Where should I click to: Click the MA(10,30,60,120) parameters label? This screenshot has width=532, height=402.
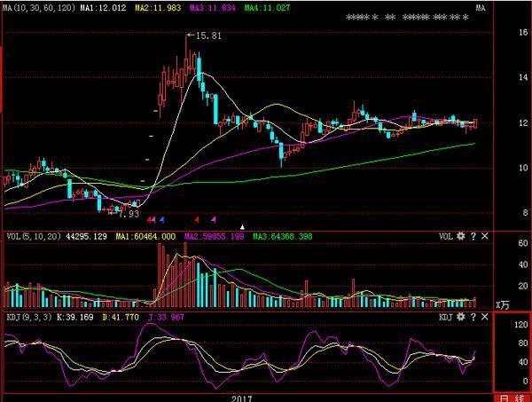point(39,7)
